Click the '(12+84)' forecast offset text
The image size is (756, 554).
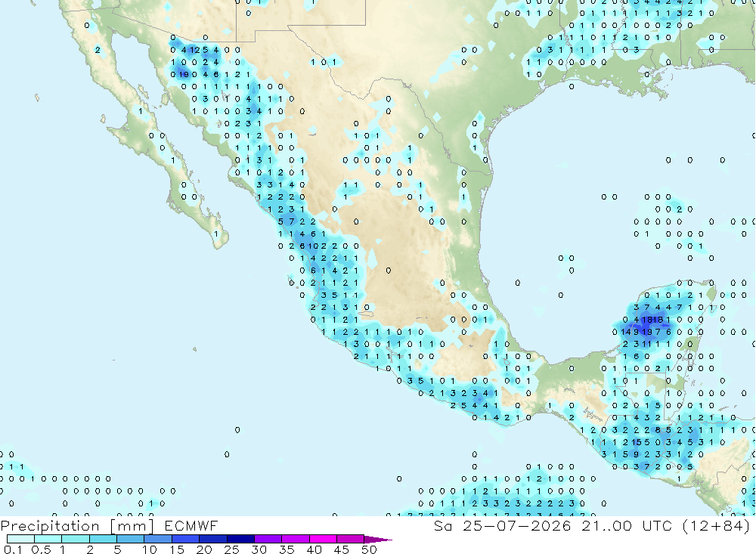717,526
